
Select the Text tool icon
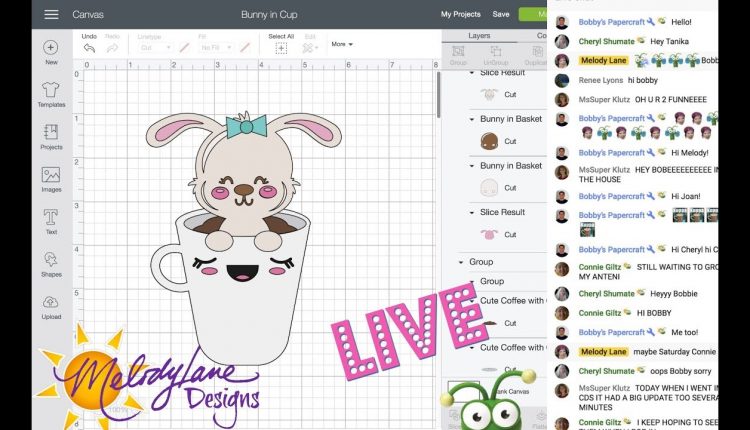click(x=51, y=217)
